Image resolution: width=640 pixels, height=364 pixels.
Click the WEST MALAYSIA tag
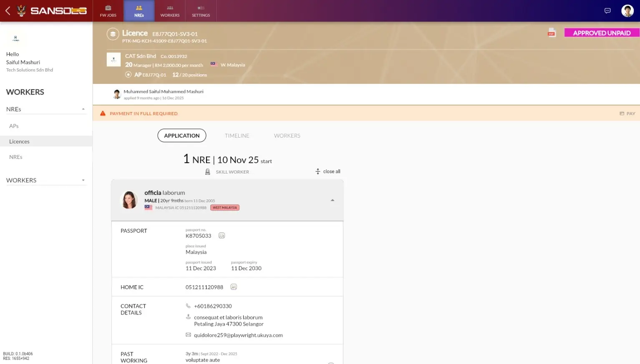coord(225,208)
